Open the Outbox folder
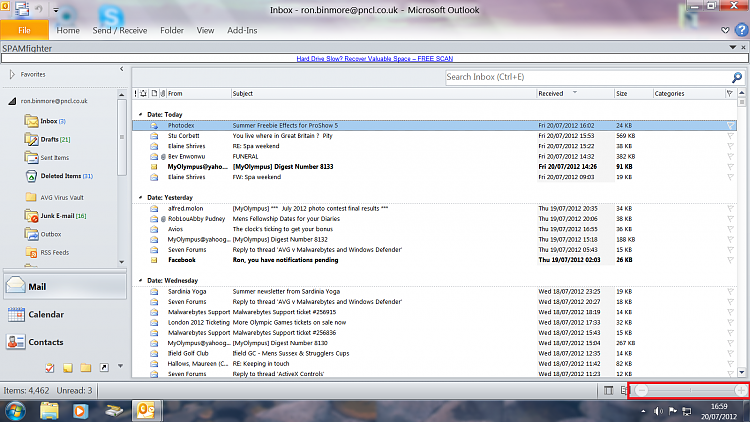The image size is (750, 422). coord(44,234)
